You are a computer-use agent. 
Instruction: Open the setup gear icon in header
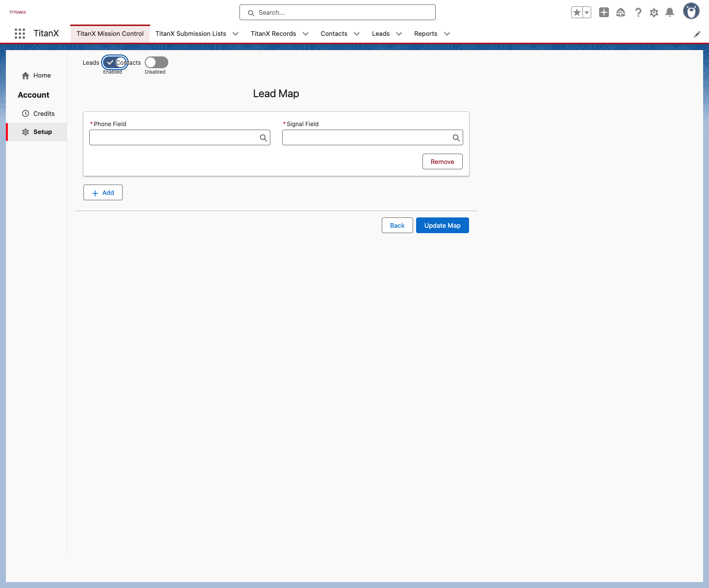[654, 13]
